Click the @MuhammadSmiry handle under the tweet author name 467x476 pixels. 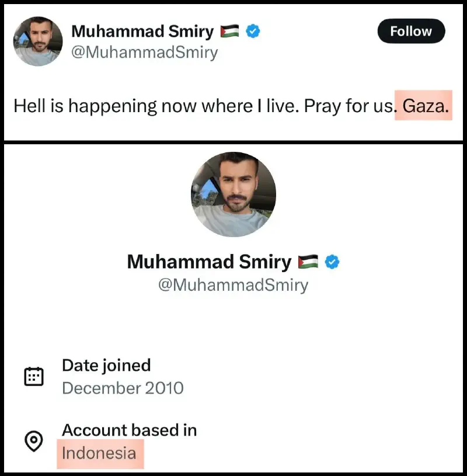point(144,53)
